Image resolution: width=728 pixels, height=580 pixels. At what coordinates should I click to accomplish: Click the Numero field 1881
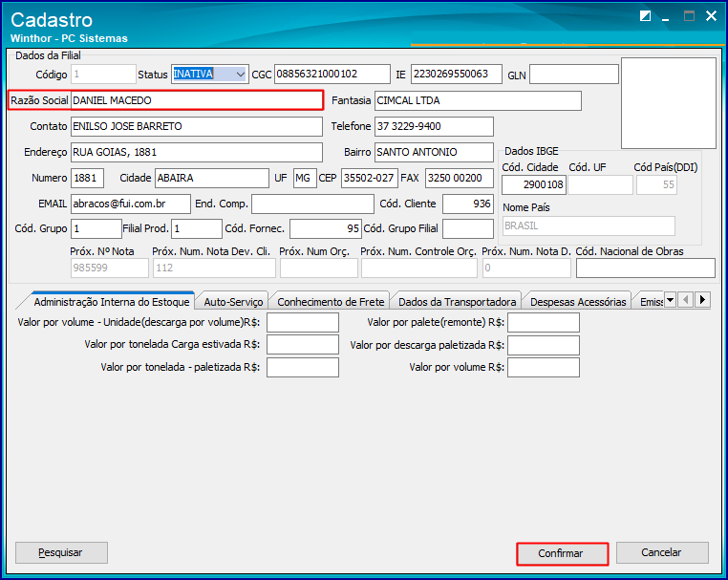pyautogui.click(x=87, y=179)
